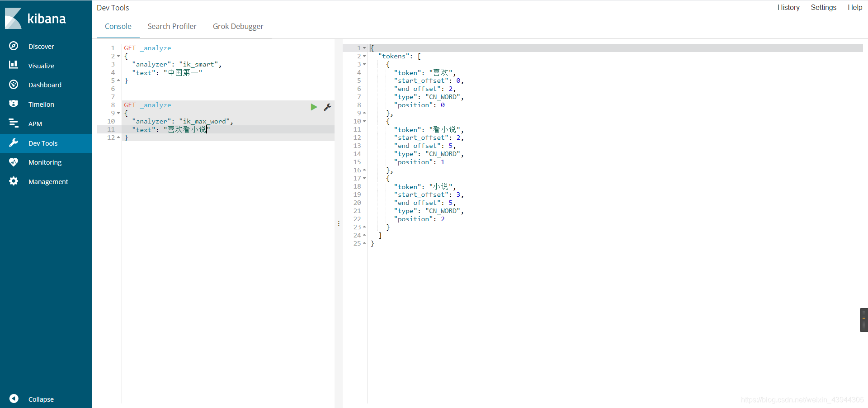The image size is (868, 408).
Task: Toggle fold marker at editor line 5
Action: click(118, 81)
